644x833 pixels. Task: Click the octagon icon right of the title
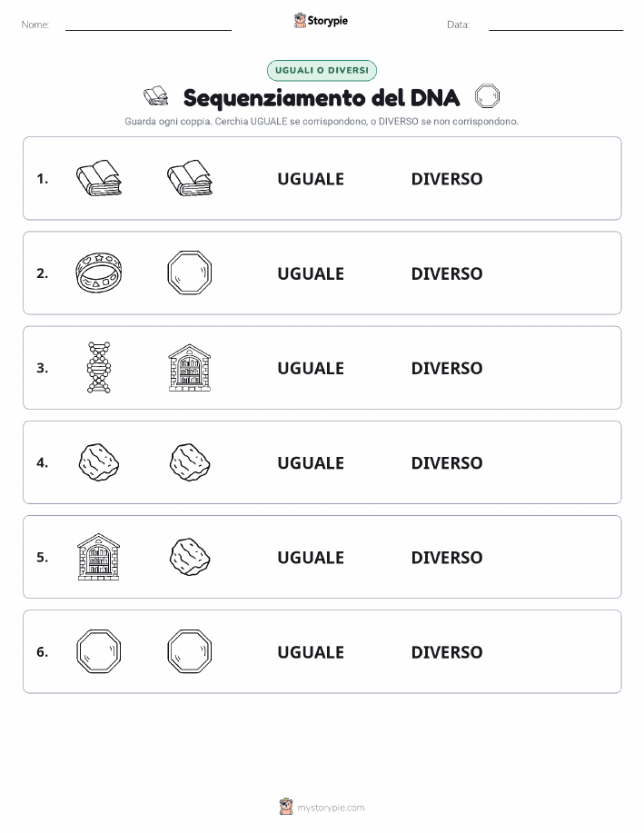pyautogui.click(x=487, y=96)
